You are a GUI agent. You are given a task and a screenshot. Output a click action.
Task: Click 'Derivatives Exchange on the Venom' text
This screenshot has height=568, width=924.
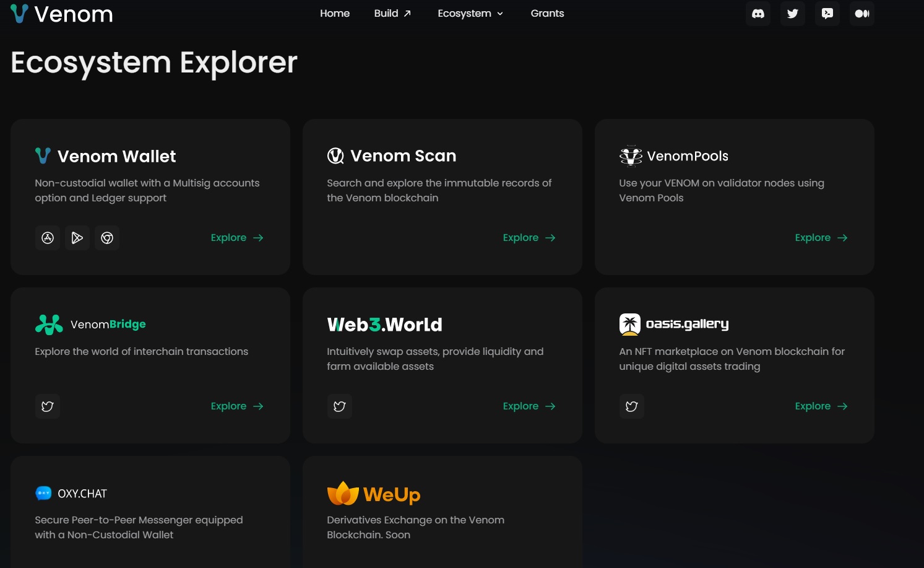coord(416,527)
